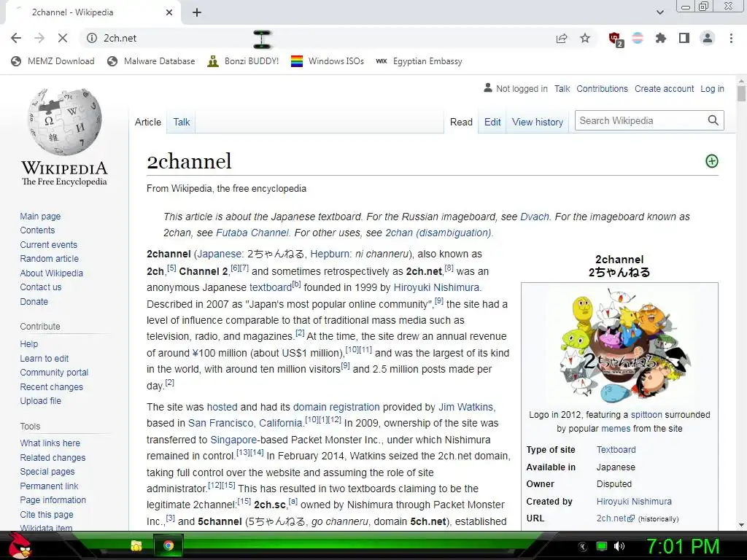747x560 pixels.
Task: Open MEMZ Download bookmark
Action: pyautogui.click(x=53, y=61)
